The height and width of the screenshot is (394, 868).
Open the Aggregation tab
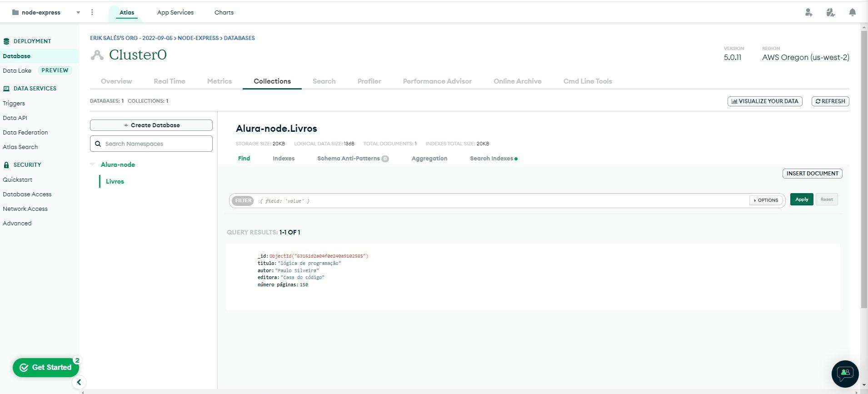tap(429, 158)
